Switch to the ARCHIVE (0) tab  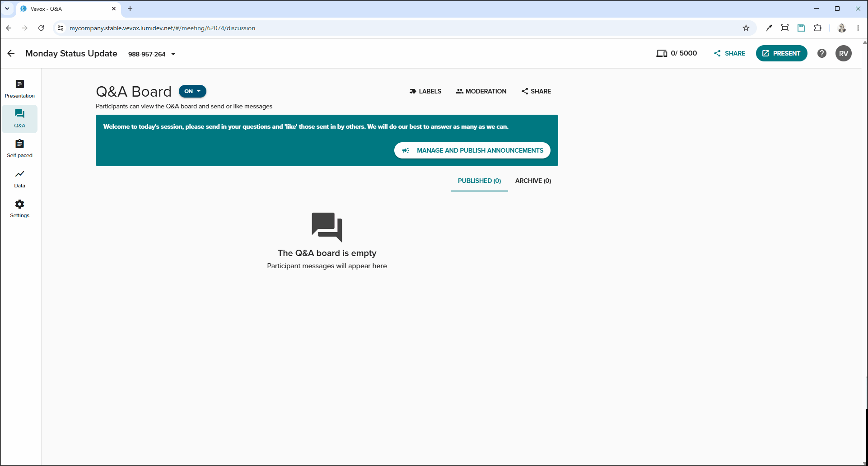[533, 181]
